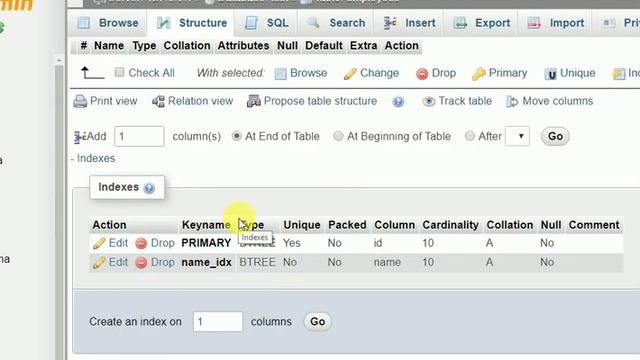This screenshot has width=640, height=360.
Task: Click the Indexes help icon
Action: click(x=149, y=188)
